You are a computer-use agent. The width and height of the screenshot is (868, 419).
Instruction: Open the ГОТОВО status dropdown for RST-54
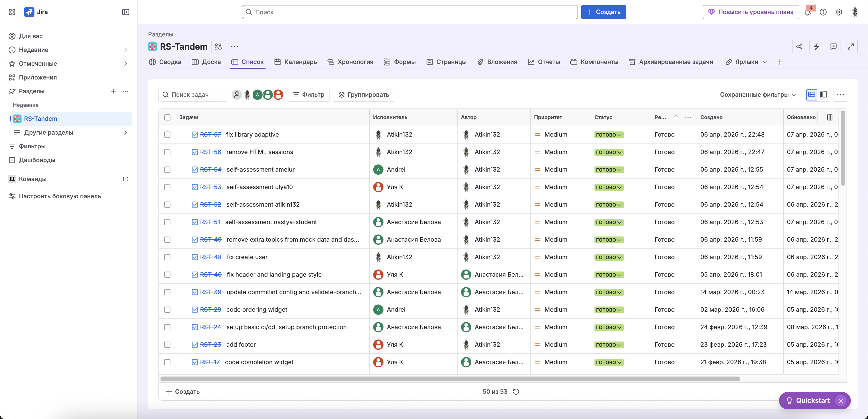coord(609,170)
